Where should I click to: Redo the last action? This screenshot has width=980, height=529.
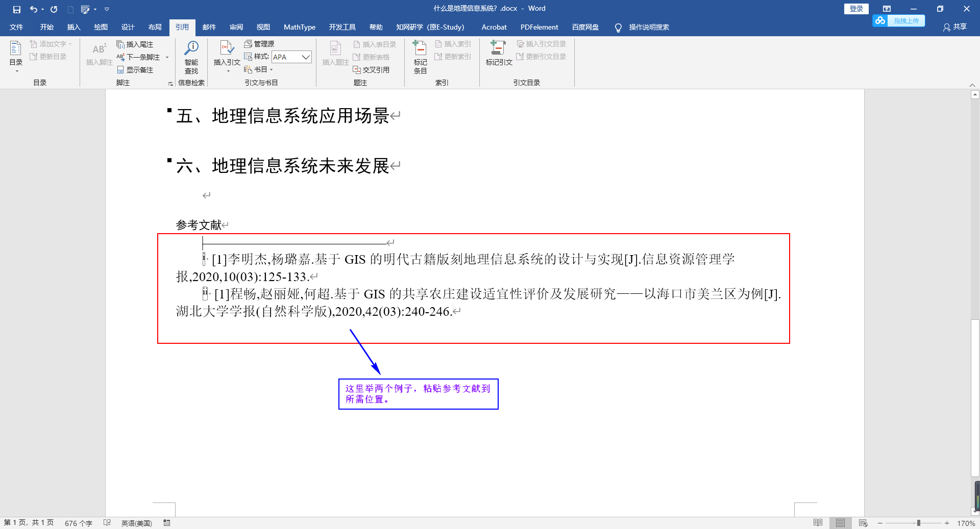[x=54, y=9]
